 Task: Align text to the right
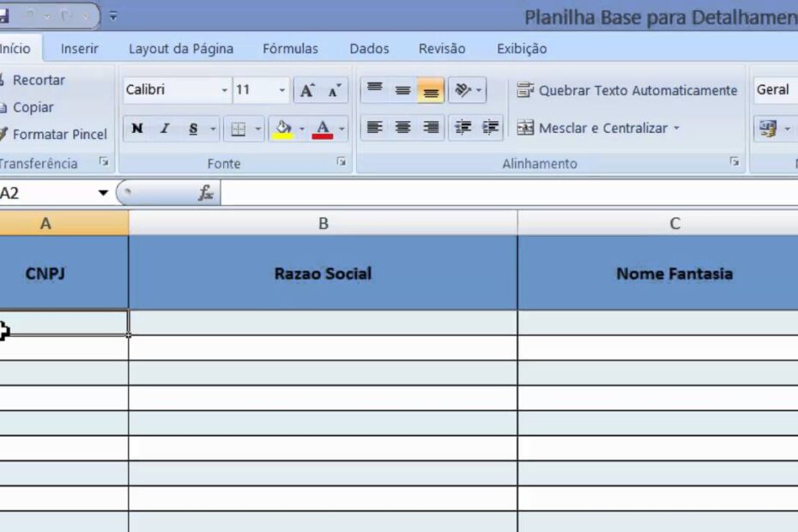pyautogui.click(x=431, y=128)
